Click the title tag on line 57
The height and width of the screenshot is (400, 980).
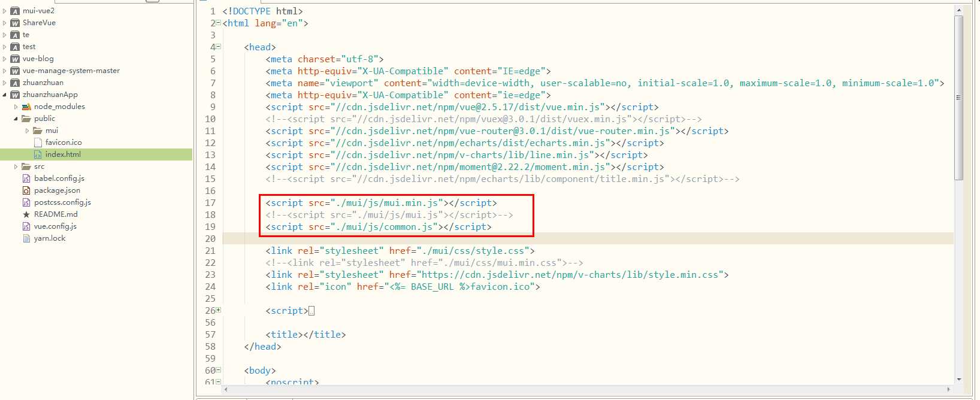(306, 335)
